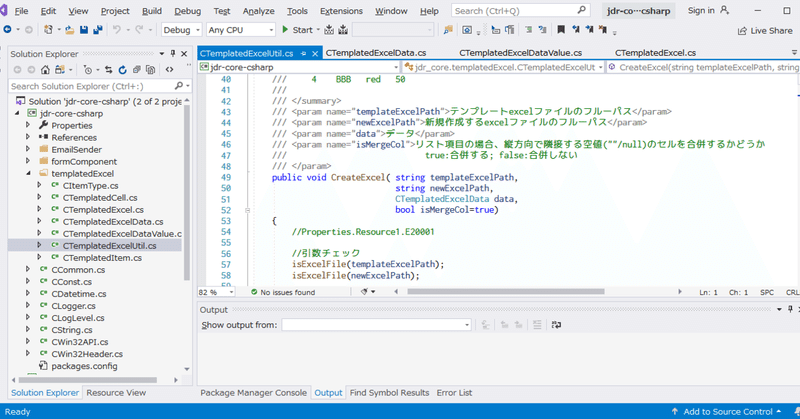Viewport: 800px width, 419px height.
Task: Expand the EmailSender folder
Action: click(x=29, y=150)
